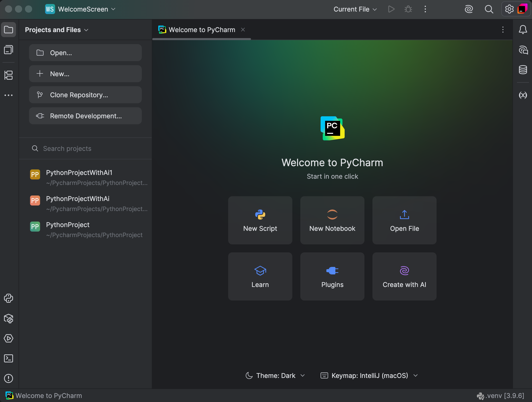Image resolution: width=532 pixels, height=402 pixels.
Task: Open the Commit tool window icon
Action: (9, 50)
